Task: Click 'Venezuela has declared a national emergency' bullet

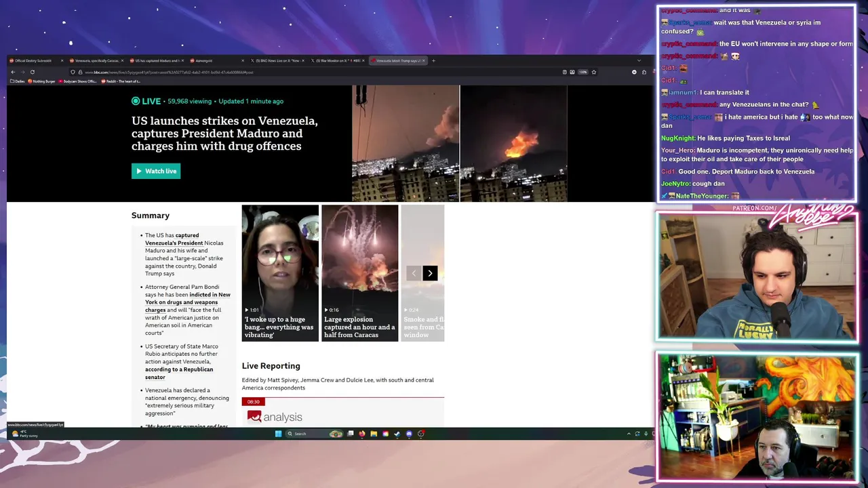Action: pyautogui.click(x=187, y=401)
